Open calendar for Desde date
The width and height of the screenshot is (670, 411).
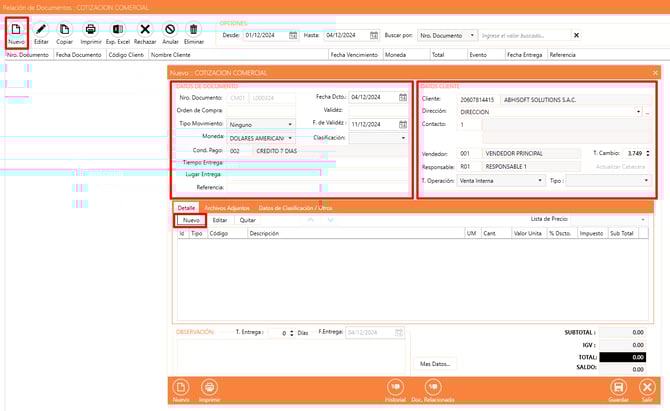click(x=293, y=35)
